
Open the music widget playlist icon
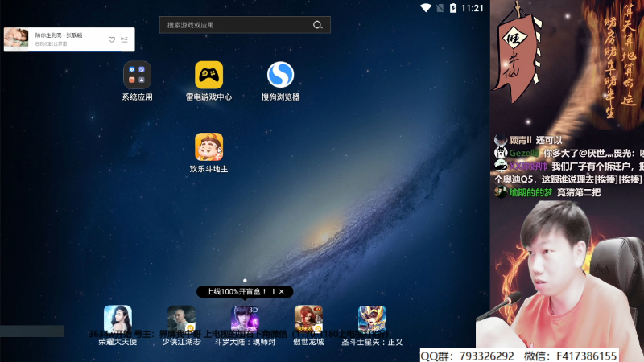point(125,39)
